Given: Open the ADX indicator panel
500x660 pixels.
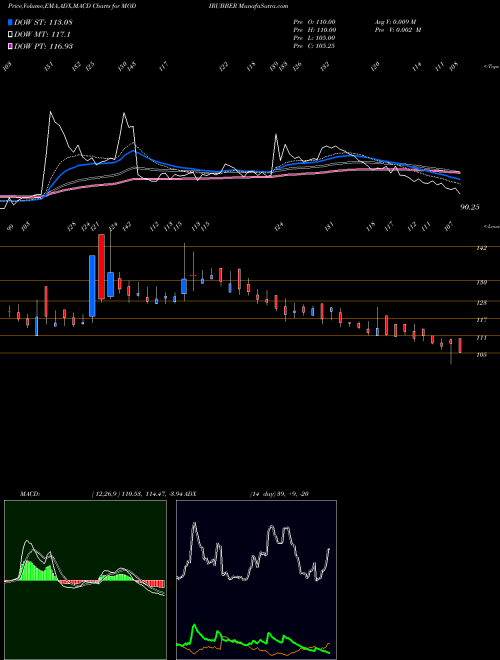Looking at the screenshot, I should click(256, 580).
